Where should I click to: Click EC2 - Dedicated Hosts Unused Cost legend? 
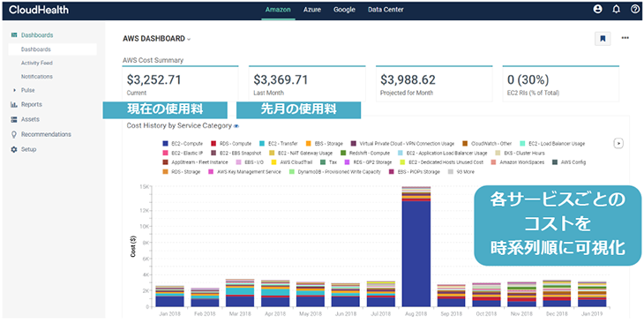(x=441, y=162)
